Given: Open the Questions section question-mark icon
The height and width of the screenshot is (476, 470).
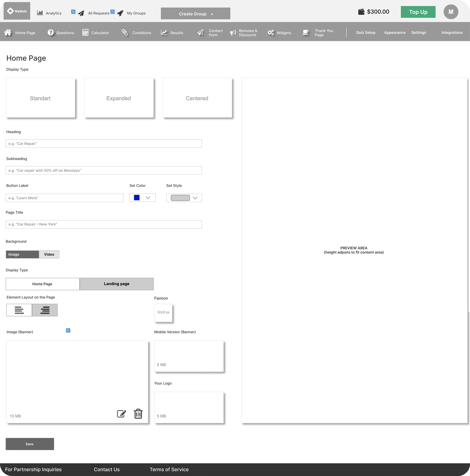Looking at the screenshot, I should (x=51, y=32).
